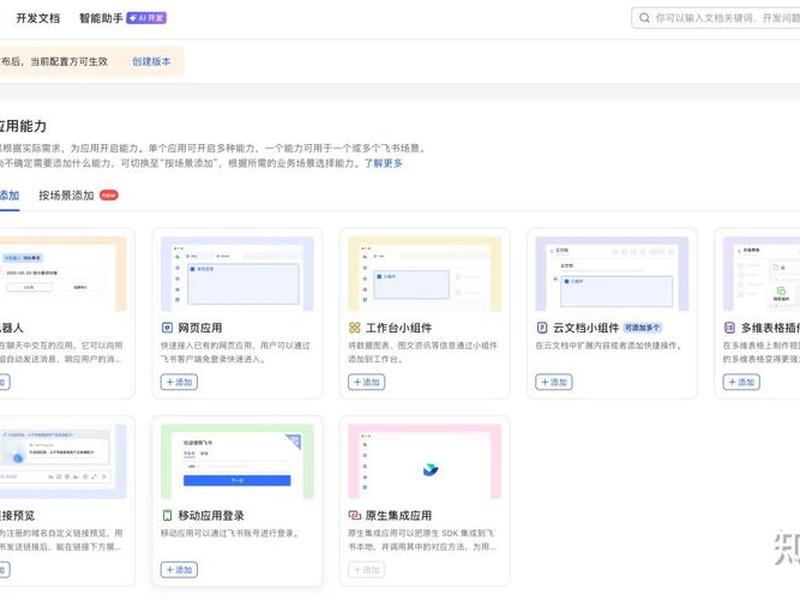Image resolution: width=800 pixels, height=600 pixels.
Task: Add the 云文档小组件 capability
Action: [x=554, y=382]
